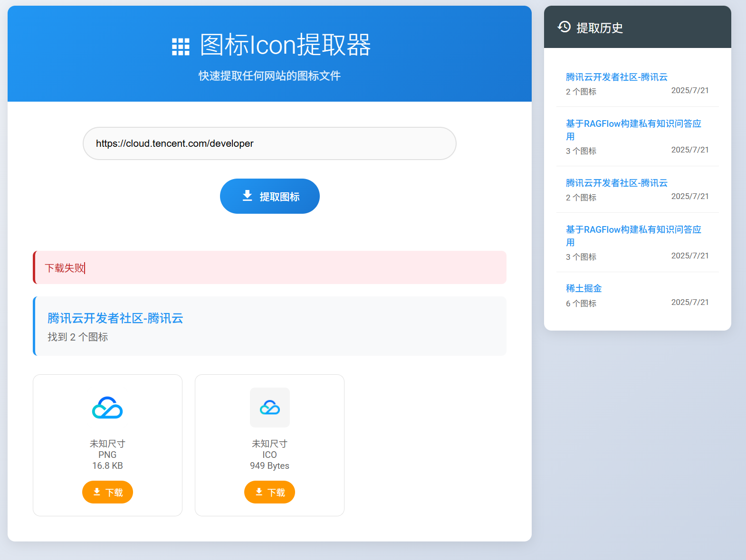Download the 949 Bytes ICO icon

click(x=269, y=492)
